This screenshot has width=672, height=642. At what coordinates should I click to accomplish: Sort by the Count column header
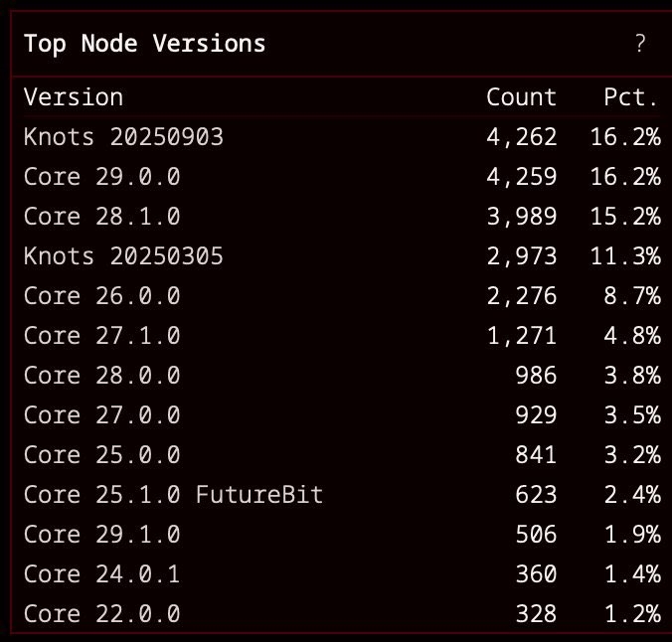(x=521, y=97)
